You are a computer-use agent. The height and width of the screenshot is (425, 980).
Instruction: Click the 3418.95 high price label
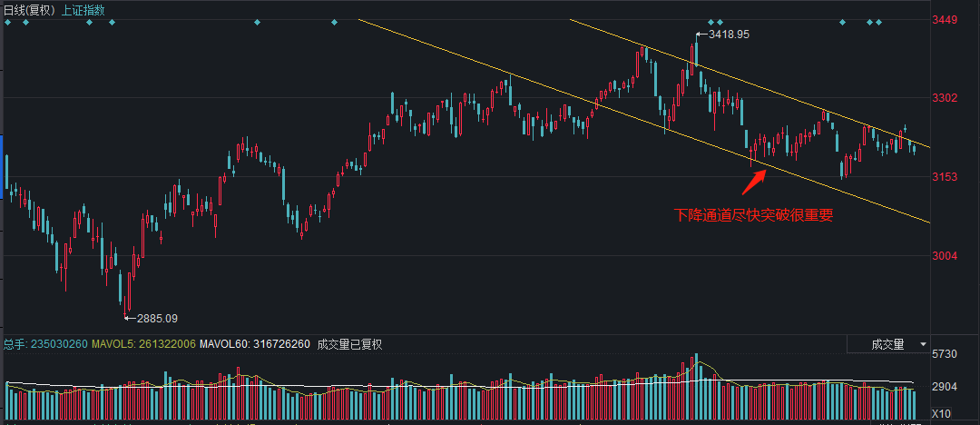click(x=729, y=35)
